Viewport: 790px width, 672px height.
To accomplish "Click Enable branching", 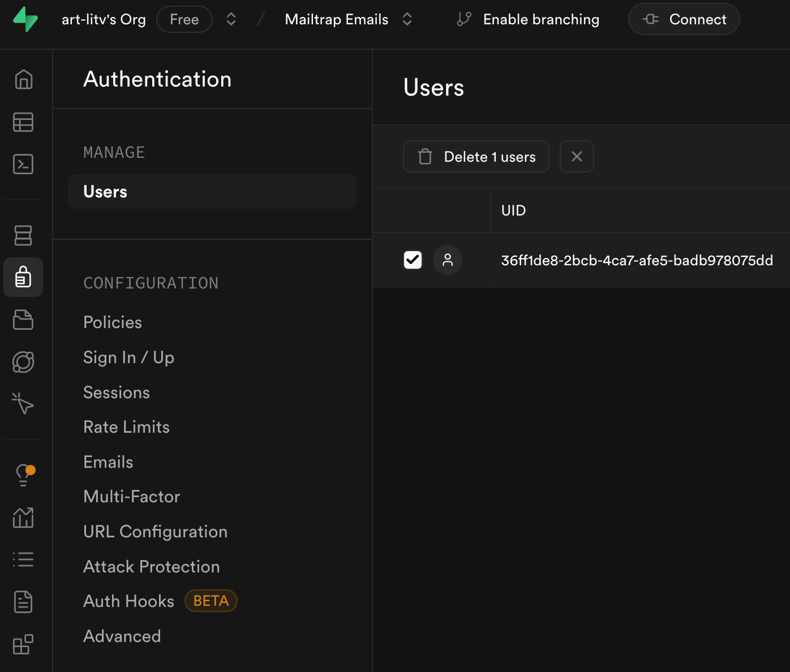I will (528, 19).
